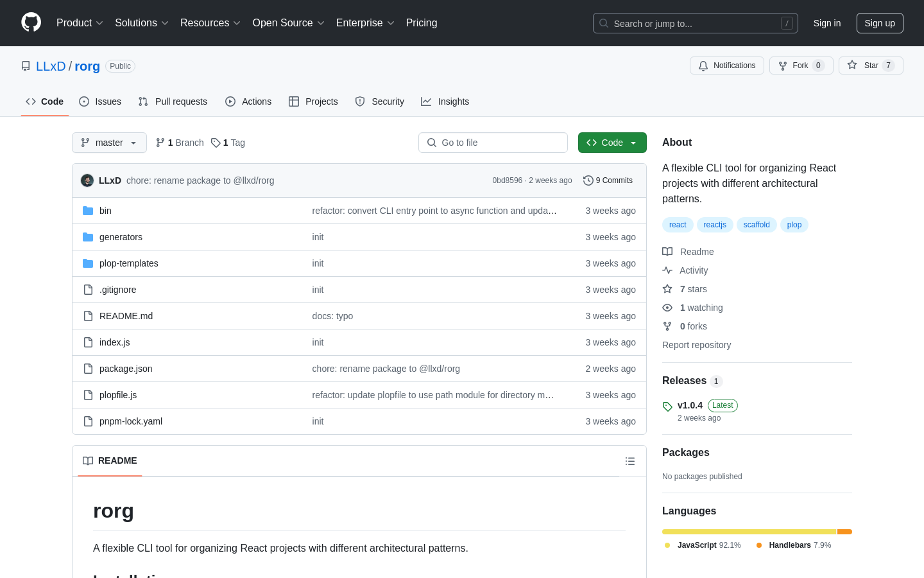Click the Sign up button

point(880,23)
